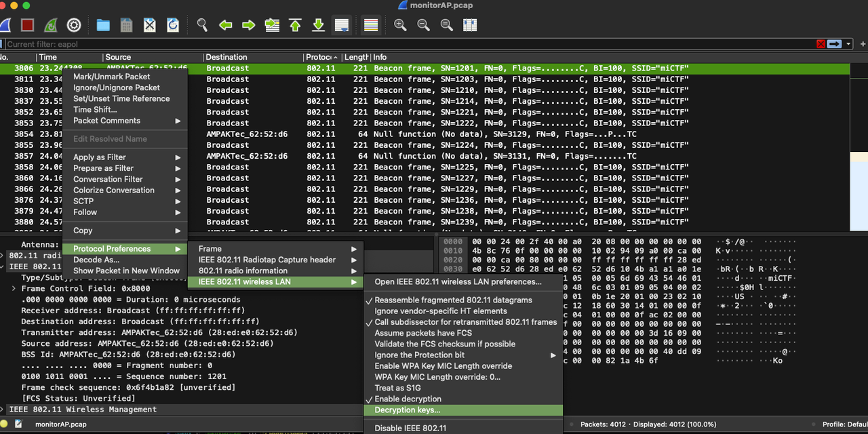Restart the current capture
This screenshot has width=868, height=434.
tap(50, 25)
